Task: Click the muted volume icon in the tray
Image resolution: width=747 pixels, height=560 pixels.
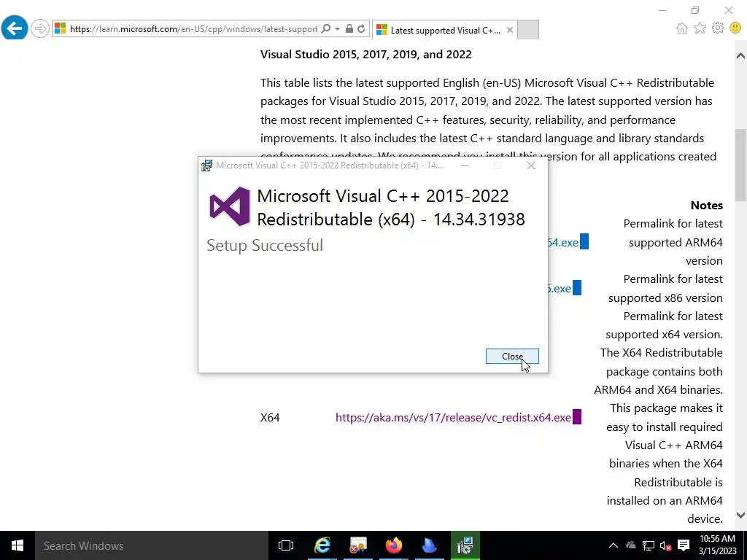Action: pyautogui.click(x=665, y=545)
